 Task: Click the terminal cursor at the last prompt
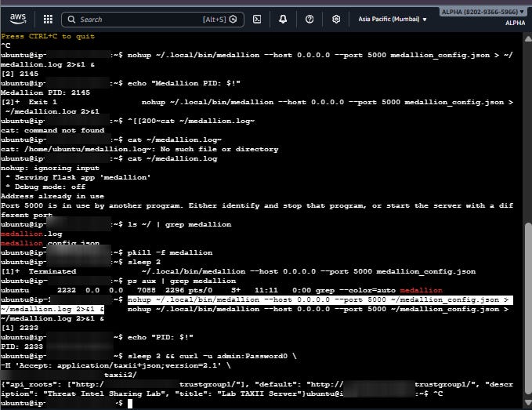click(130, 403)
